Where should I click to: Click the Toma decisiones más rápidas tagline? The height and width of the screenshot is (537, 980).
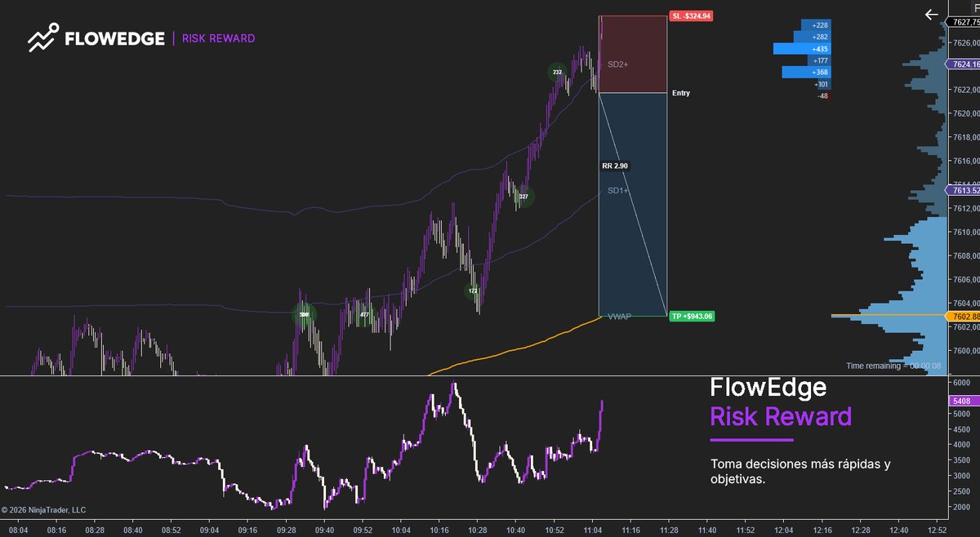click(800, 472)
